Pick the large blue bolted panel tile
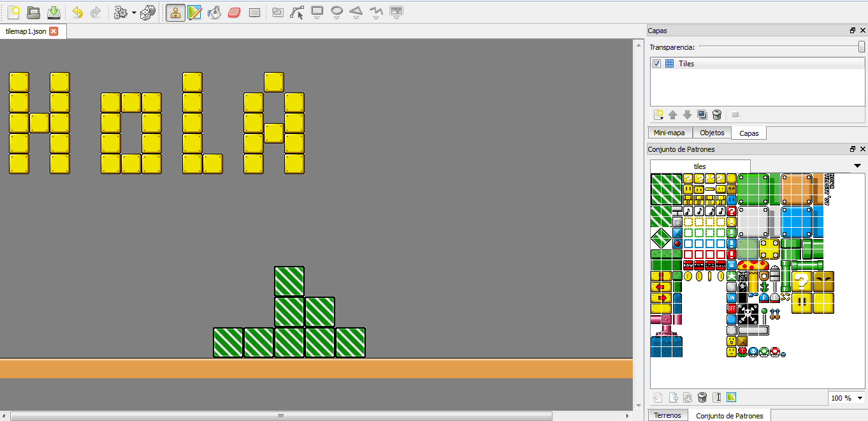868x421 pixels. (x=797, y=222)
